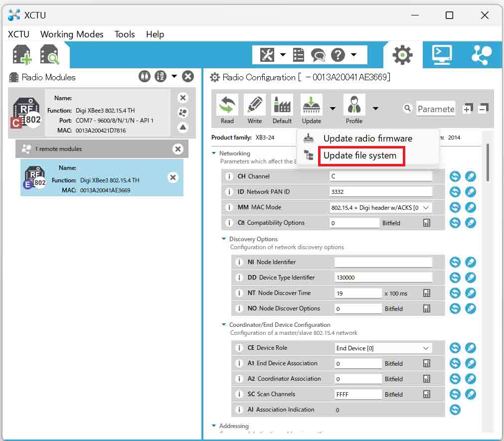The width and height of the screenshot is (504, 441).
Task: Open the NT Node Discover Time calculator
Action: pyautogui.click(x=427, y=293)
